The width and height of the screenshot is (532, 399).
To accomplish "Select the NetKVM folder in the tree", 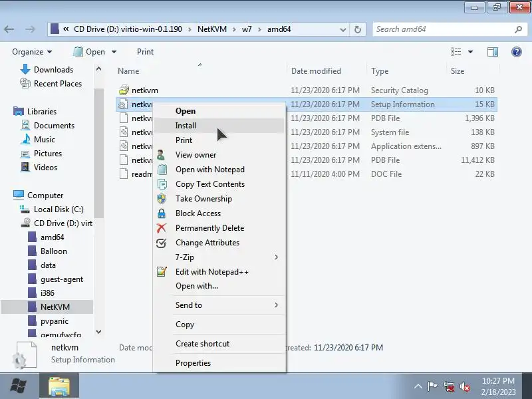I will [x=47, y=307].
